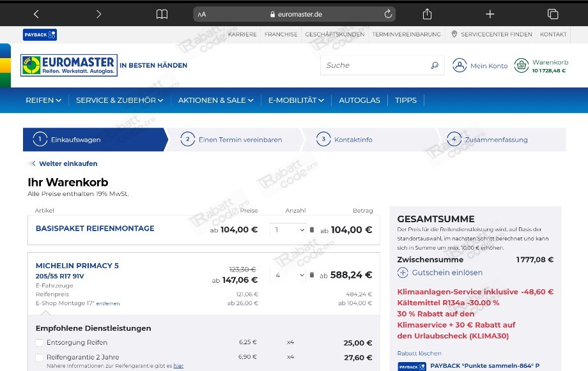Expand E-MOBILITÄT menu

(x=296, y=100)
